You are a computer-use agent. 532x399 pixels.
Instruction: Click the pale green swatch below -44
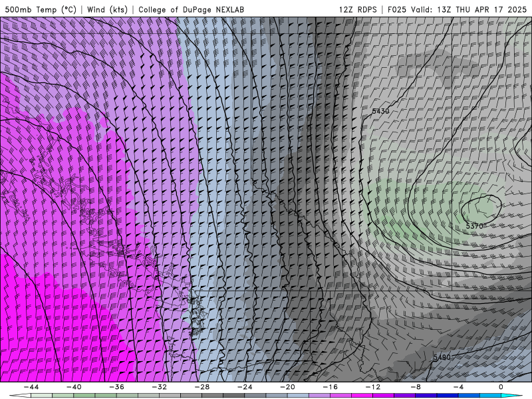[41, 396]
